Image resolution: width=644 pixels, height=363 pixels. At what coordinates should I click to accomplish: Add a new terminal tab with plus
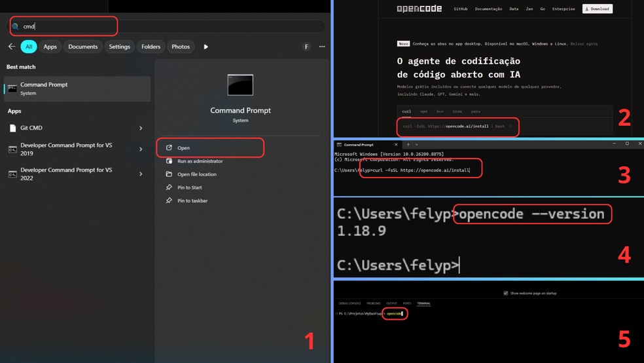[x=408, y=144]
